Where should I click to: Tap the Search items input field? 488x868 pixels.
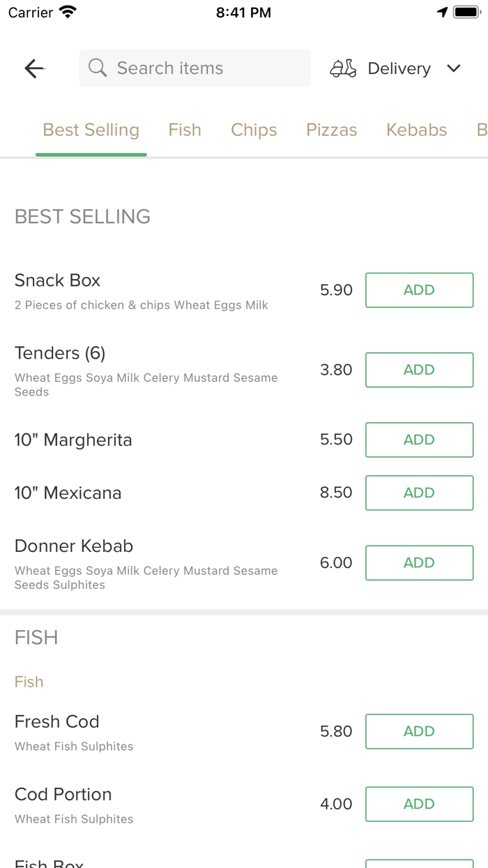coord(195,68)
